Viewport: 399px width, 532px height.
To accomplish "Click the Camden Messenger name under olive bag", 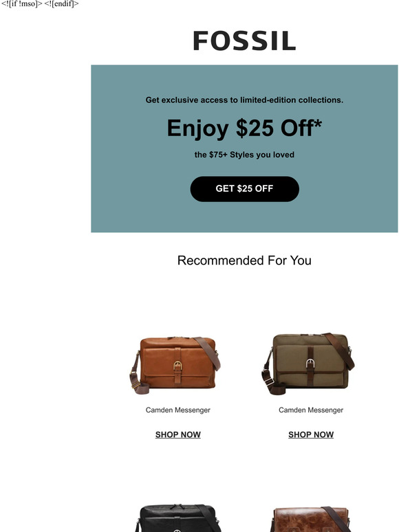I will pos(311,410).
